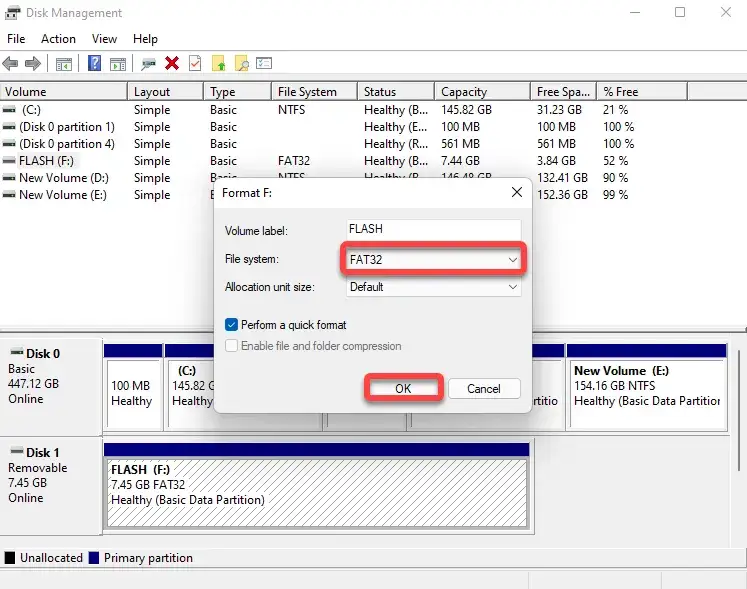Click the magnifier folder toolbar icon
The height and width of the screenshot is (589, 747).
point(242,63)
